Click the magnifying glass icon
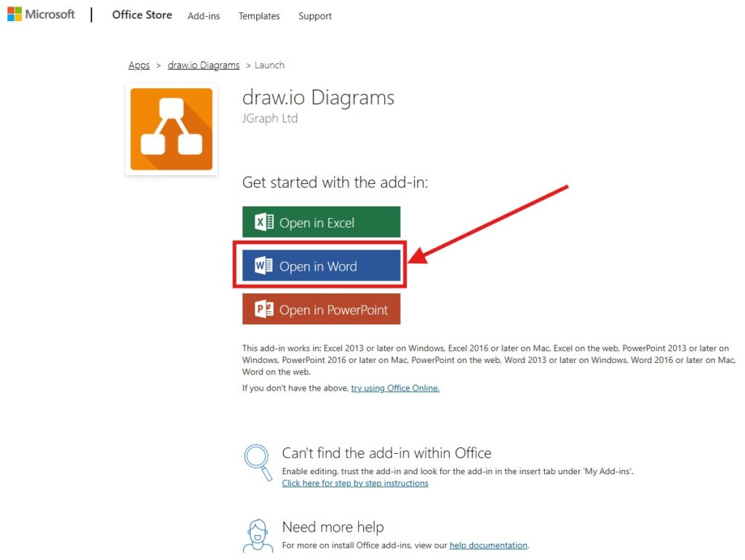 coord(257,460)
